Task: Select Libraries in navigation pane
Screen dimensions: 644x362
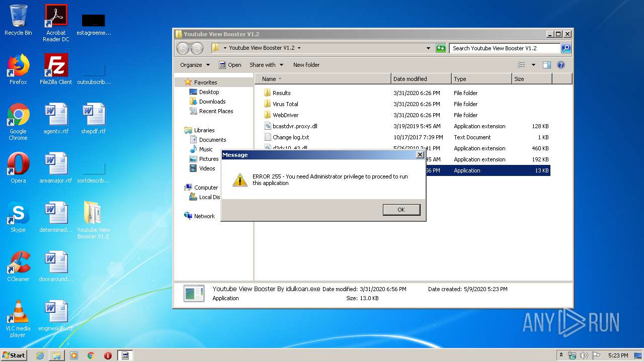Action: coord(204,130)
